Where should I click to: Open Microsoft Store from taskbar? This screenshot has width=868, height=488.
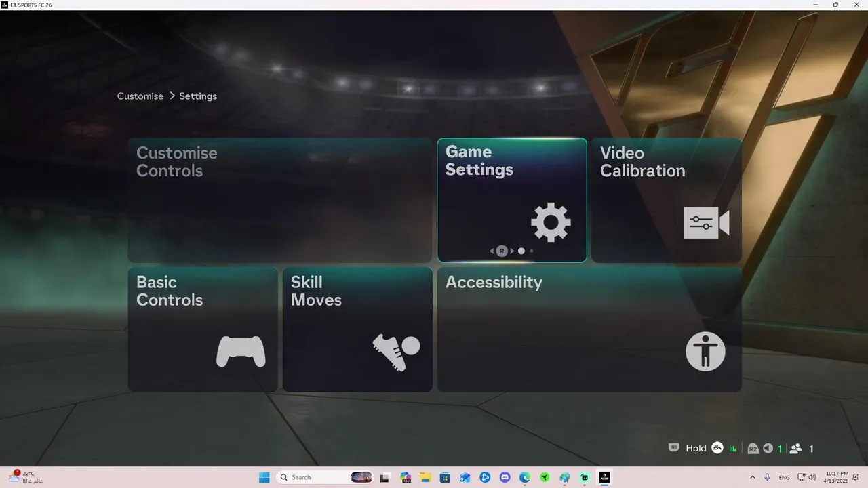(445, 477)
